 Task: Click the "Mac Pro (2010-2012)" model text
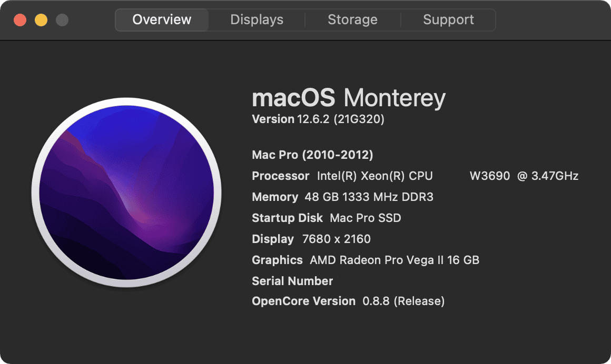312,155
